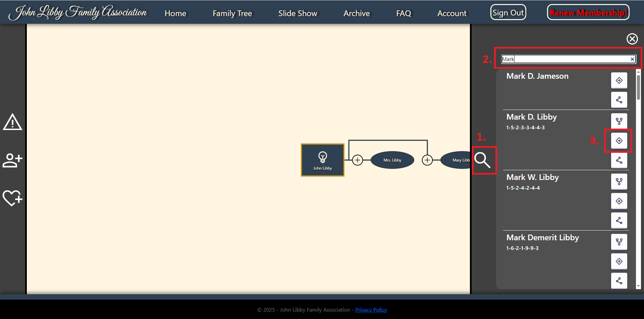Show the descendant tree for Mark W. Libby
The height and width of the screenshot is (319, 644).
(619, 181)
